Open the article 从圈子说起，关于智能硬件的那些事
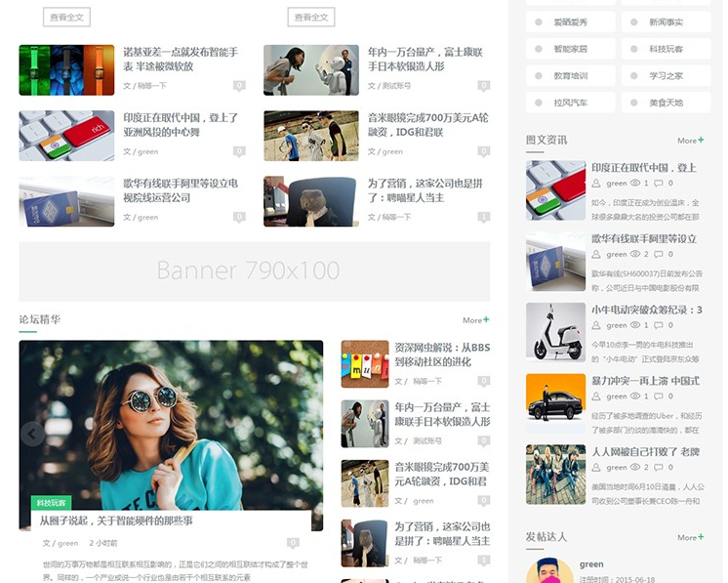 (x=116, y=521)
